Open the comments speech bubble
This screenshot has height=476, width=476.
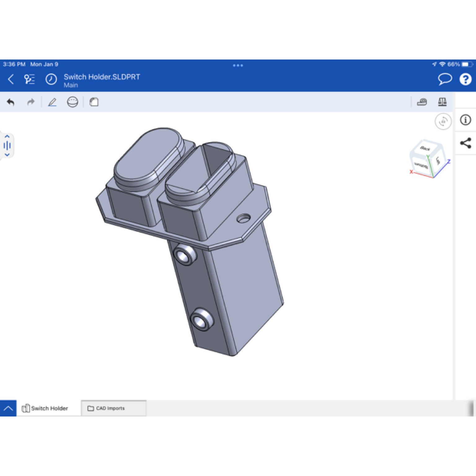[445, 79]
